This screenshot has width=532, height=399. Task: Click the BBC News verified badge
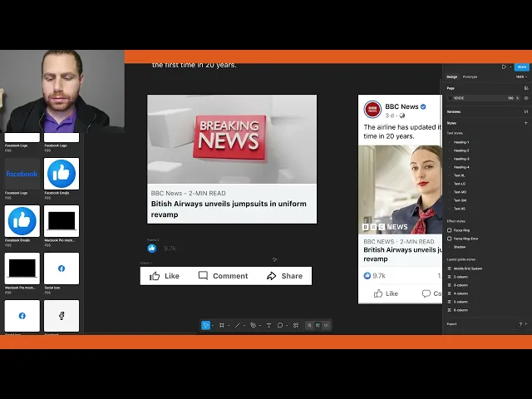tap(423, 106)
